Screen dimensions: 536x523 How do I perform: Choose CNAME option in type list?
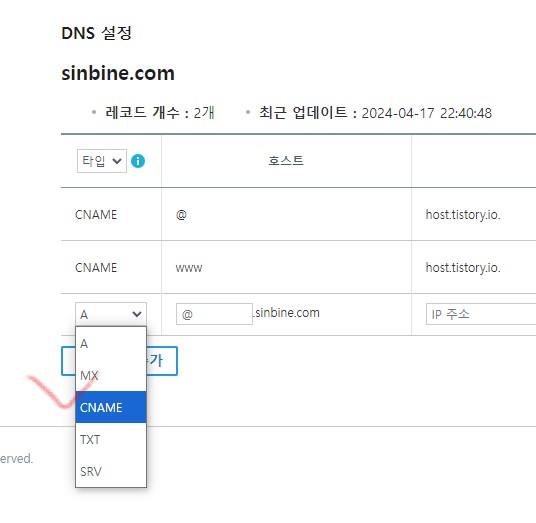coord(111,407)
